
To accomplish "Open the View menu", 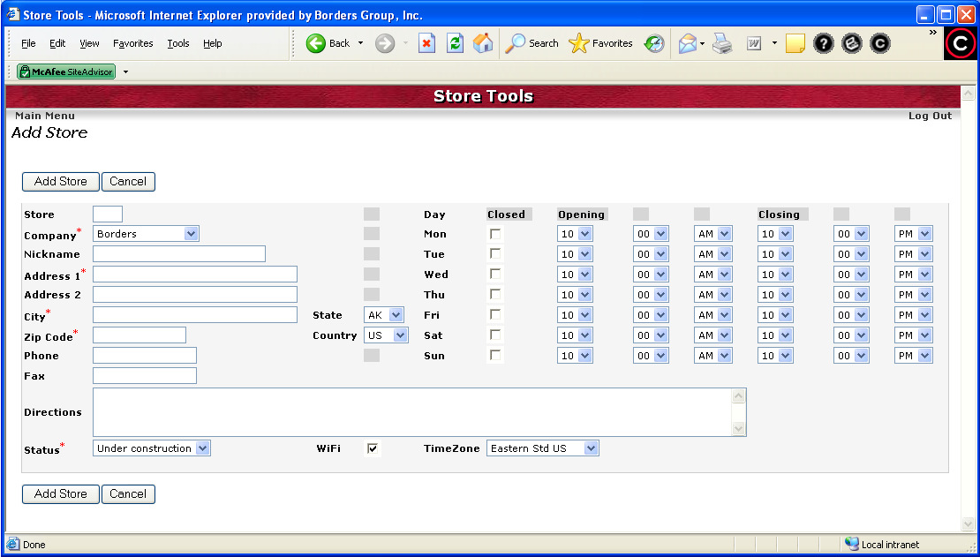I will (x=89, y=43).
